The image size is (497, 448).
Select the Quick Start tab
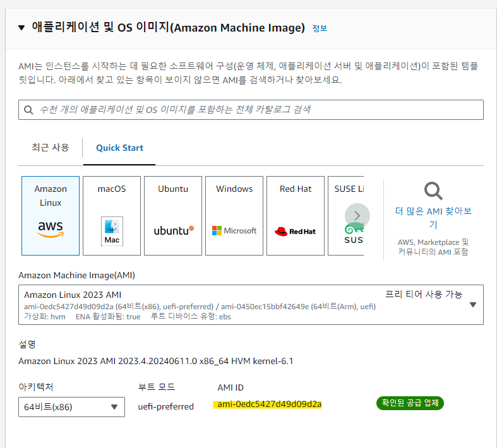119,148
